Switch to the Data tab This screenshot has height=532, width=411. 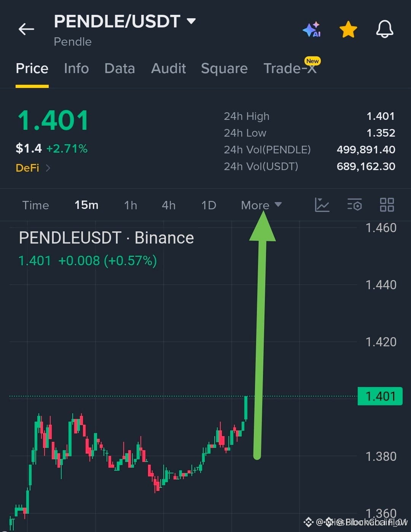coord(119,68)
